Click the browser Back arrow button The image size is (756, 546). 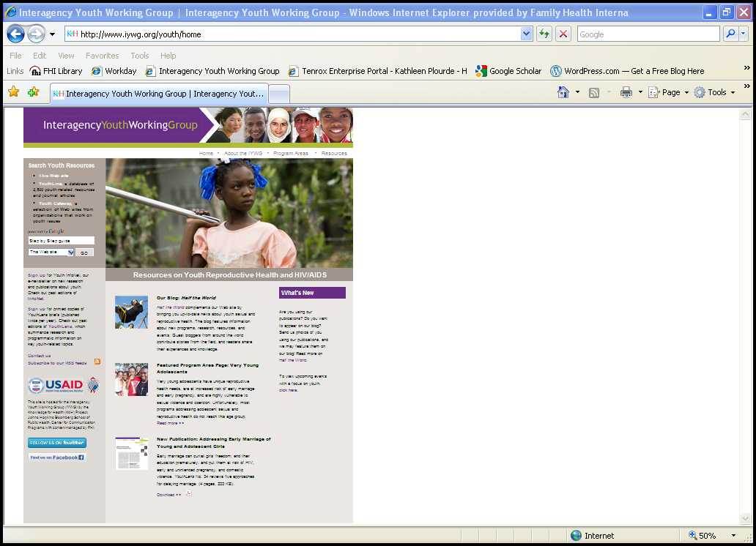click(x=16, y=34)
